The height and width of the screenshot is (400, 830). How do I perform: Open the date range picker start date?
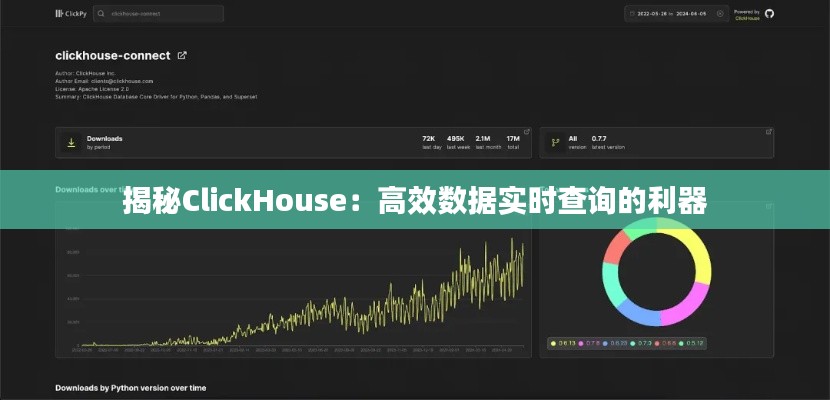click(x=654, y=14)
